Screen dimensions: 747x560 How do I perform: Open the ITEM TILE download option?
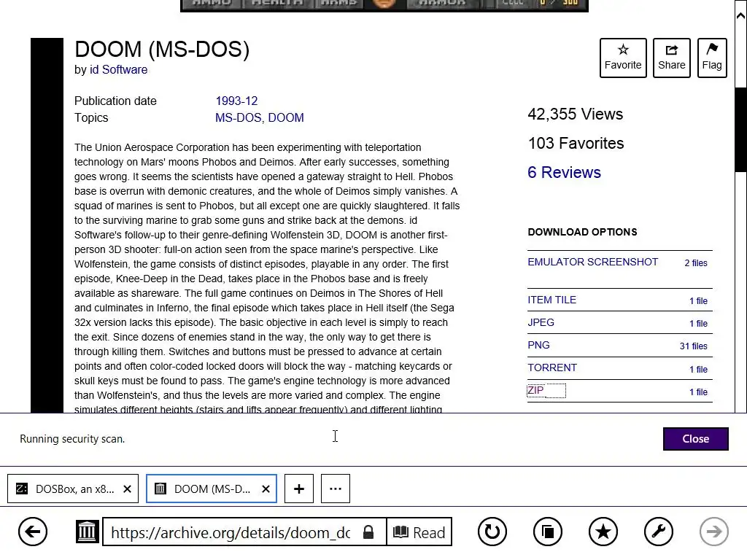pyautogui.click(x=551, y=300)
